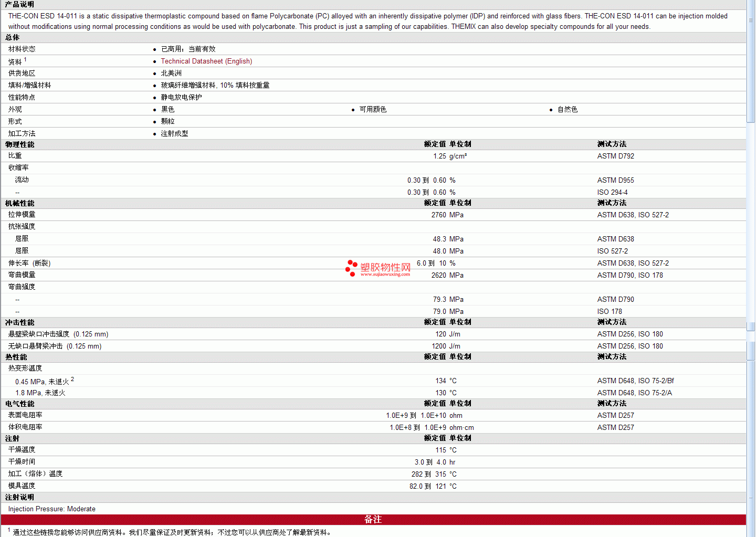Image resolution: width=756 pixels, height=537 pixels.
Task: Click the red 备注 banner heading
Action: [373, 519]
